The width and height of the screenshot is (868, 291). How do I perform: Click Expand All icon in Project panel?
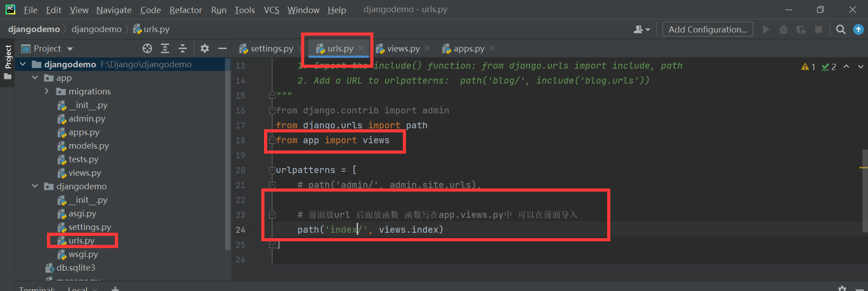click(x=165, y=48)
